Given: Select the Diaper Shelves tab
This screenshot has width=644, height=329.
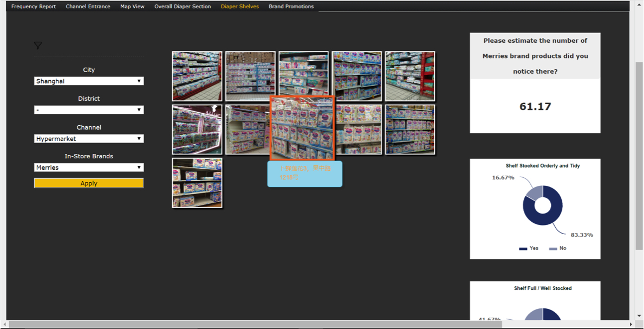Looking at the screenshot, I should coord(240,7).
